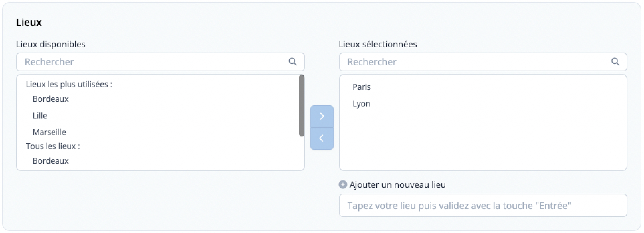Click the Lieux disponibles label

tap(51, 44)
